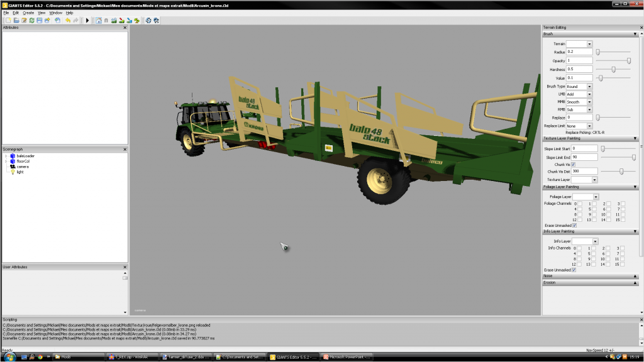
Task: Click the grey magnet toolbar icon
Action: pyautogui.click(x=106, y=21)
